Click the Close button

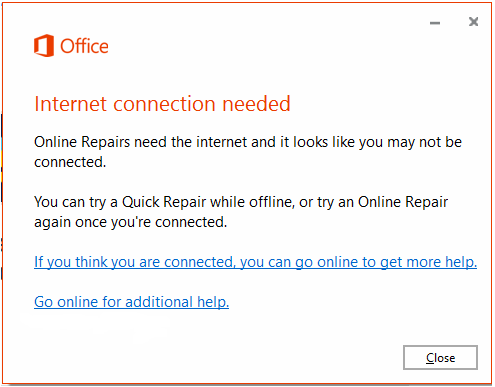440,357
